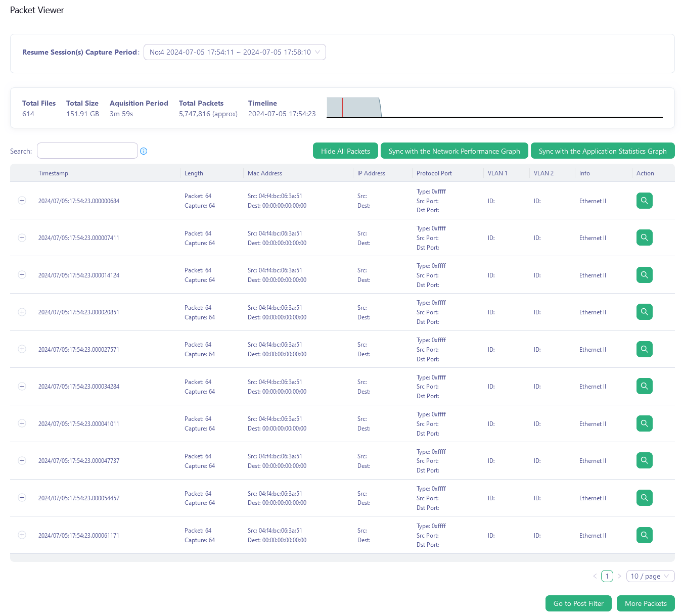The height and width of the screenshot is (616, 682).
Task: Open packet details for timestamp ending 000000684
Action: point(644,201)
